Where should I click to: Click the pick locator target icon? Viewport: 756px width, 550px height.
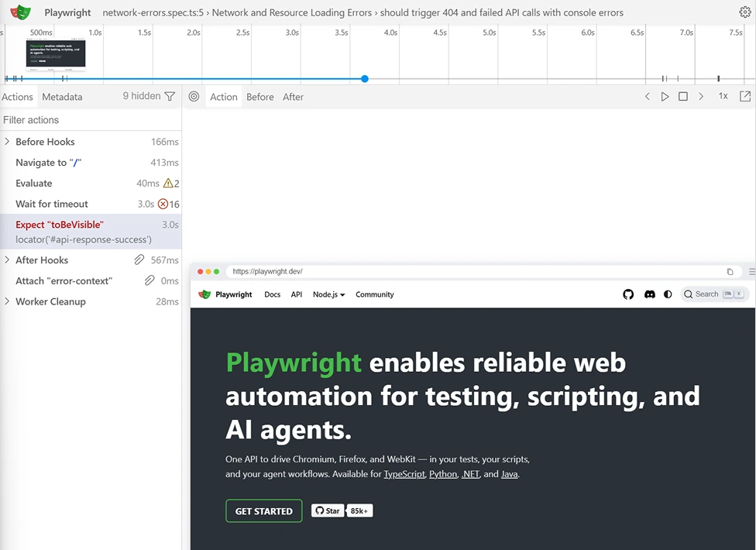coord(194,96)
